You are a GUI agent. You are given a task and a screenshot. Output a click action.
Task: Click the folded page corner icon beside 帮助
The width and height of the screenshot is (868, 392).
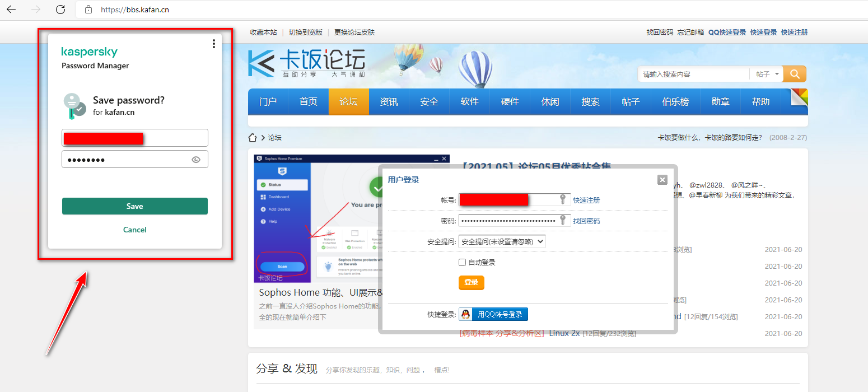[799, 97]
